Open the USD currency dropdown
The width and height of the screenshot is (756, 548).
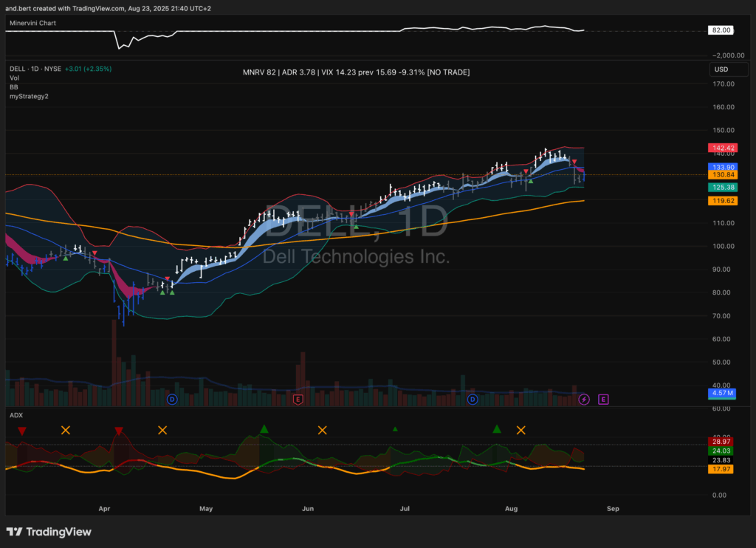pyautogui.click(x=721, y=69)
